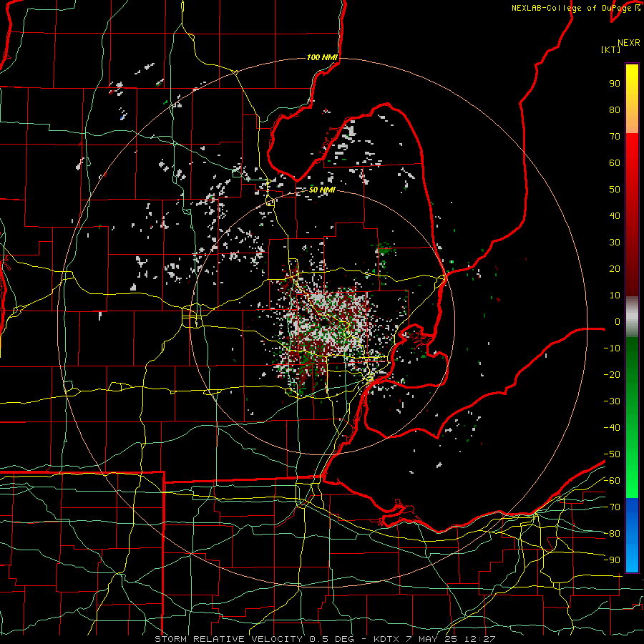
Task: Click the 90 value on velocity scale
Action: pyautogui.click(x=615, y=84)
